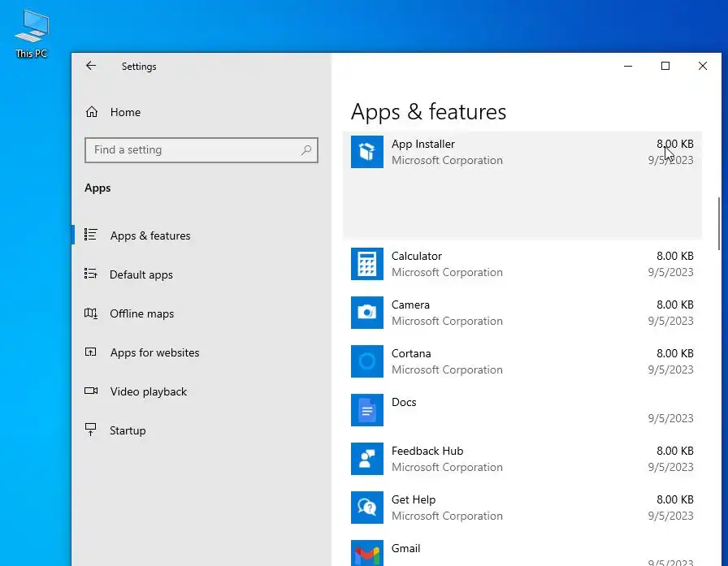Open Video playback settings page
Screen dimensions: 728x566
click(x=201, y=391)
